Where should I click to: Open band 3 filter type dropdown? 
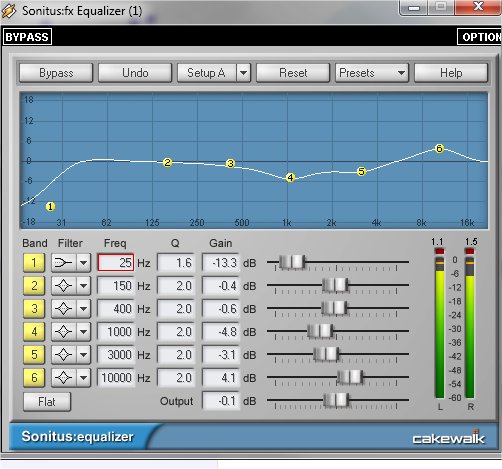[x=83, y=309]
